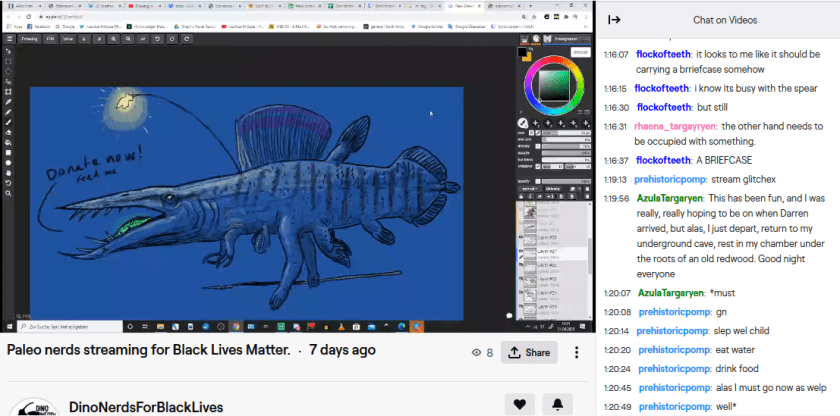Follow the channel with the heart icon

[519, 404]
